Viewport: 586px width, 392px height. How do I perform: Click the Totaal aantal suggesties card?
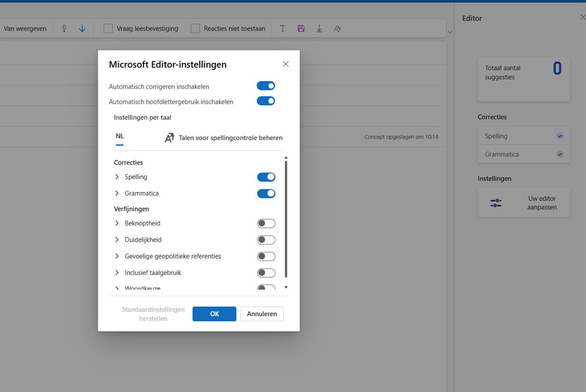[524, 79]
